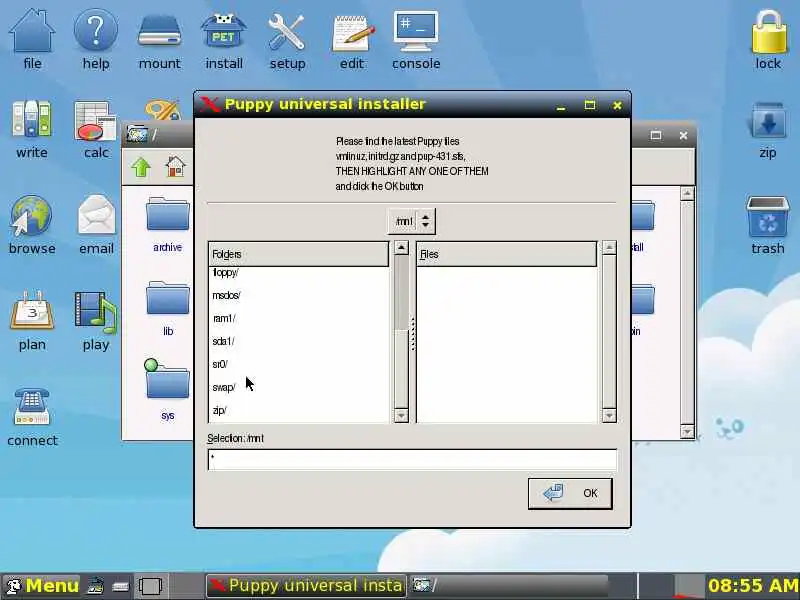800x600 pixels.
Task: Click the Selection text input field
Action: [x=412, y=460]
